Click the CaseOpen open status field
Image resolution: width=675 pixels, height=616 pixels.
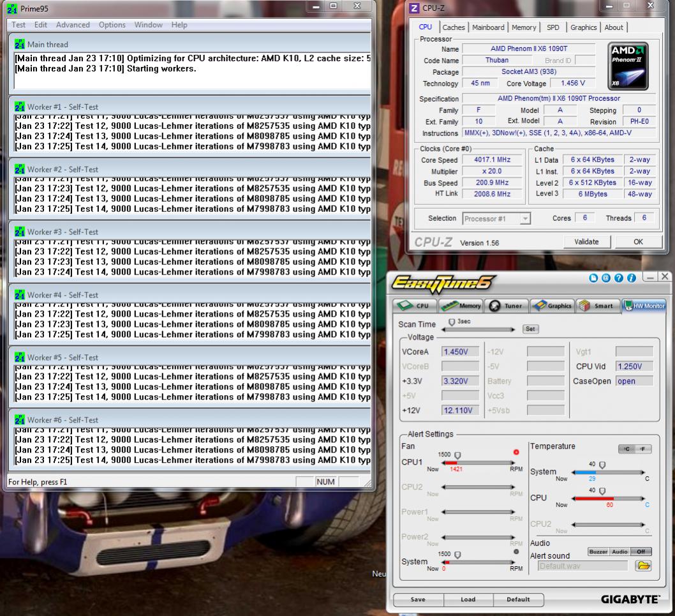click(634, 381)
